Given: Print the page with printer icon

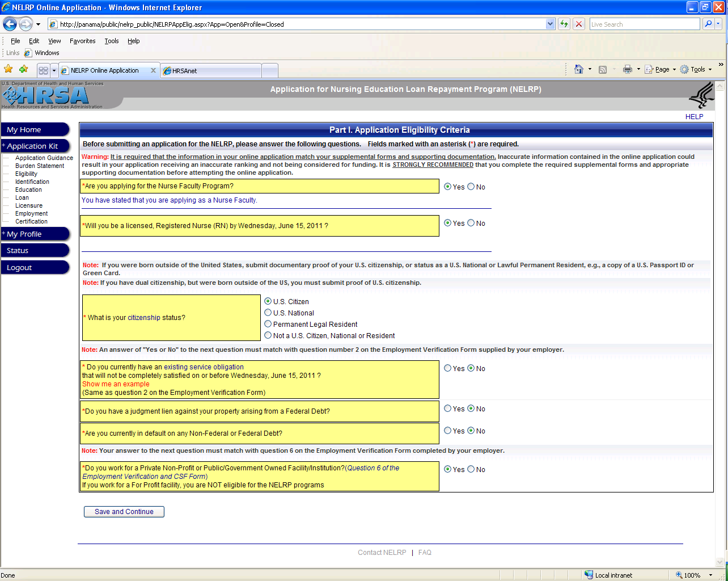Looking at the screenshot, I should pos(627,69).
